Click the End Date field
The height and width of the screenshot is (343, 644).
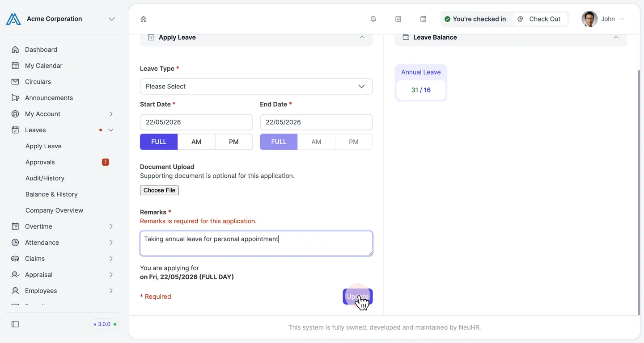click(x=316, y=122)
